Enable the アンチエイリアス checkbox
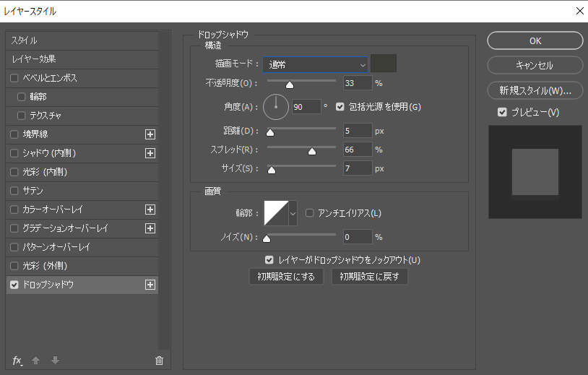This screenshot has height=375, width=588. coord(309,213)
